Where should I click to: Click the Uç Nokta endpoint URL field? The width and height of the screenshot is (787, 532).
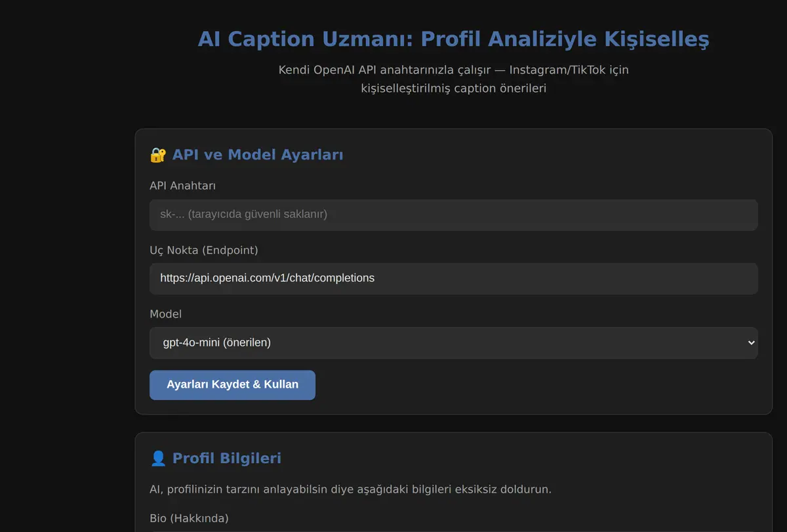453,278
